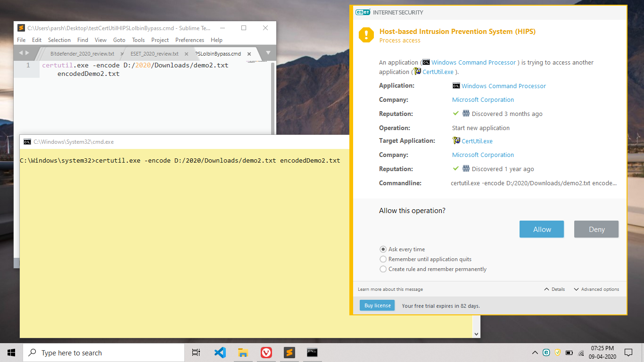Viewport: 644px width, 362px height.
Task: Click the cmd.exe window title icon
Action: coord(27,142)
